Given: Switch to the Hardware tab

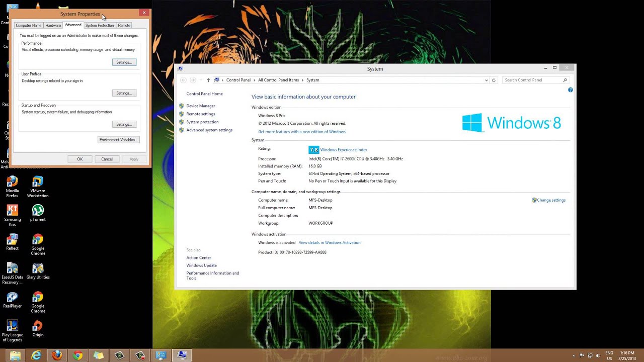Looking at the screenshot, I should (x=53, y=25).
